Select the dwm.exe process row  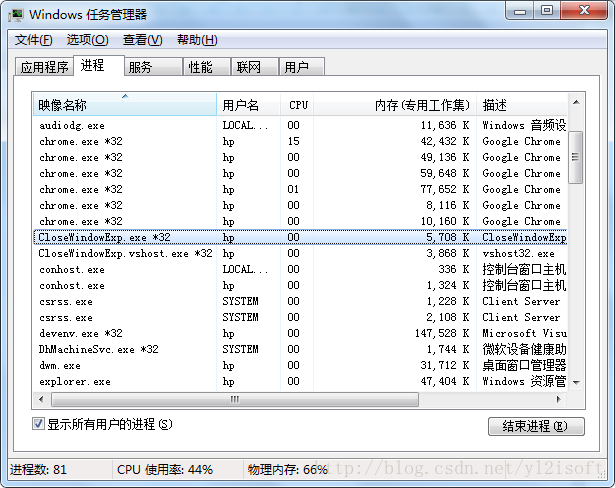click(300, 366)
